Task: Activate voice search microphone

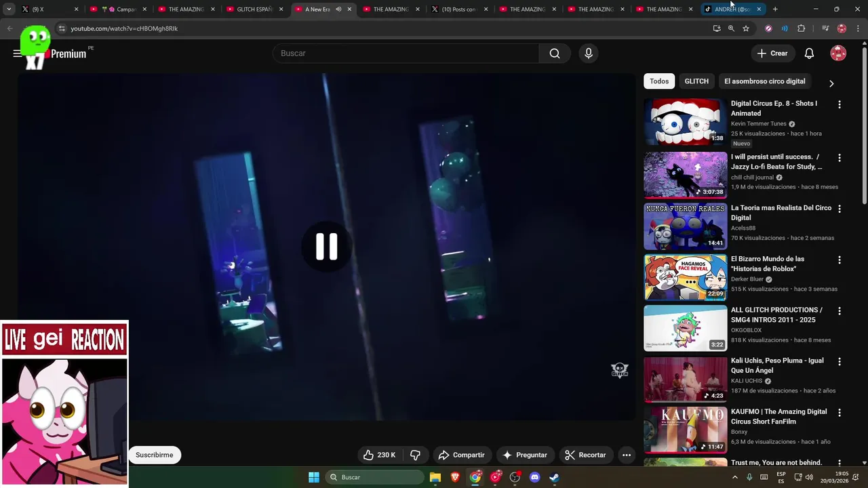Action: [x=589, y=54]
